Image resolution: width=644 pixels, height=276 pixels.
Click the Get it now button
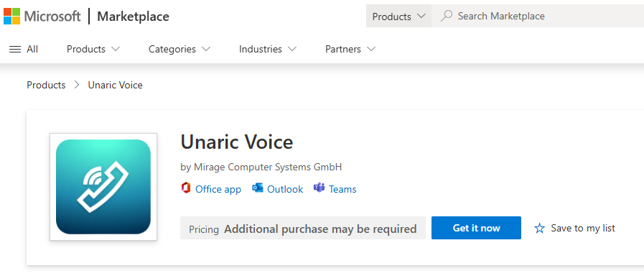coord(476,228)
